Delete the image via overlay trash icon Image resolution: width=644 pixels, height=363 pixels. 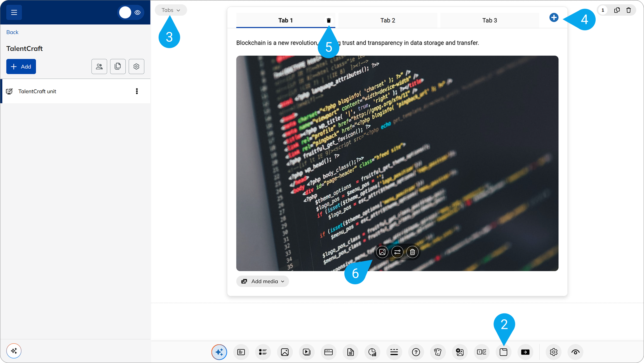412,252
